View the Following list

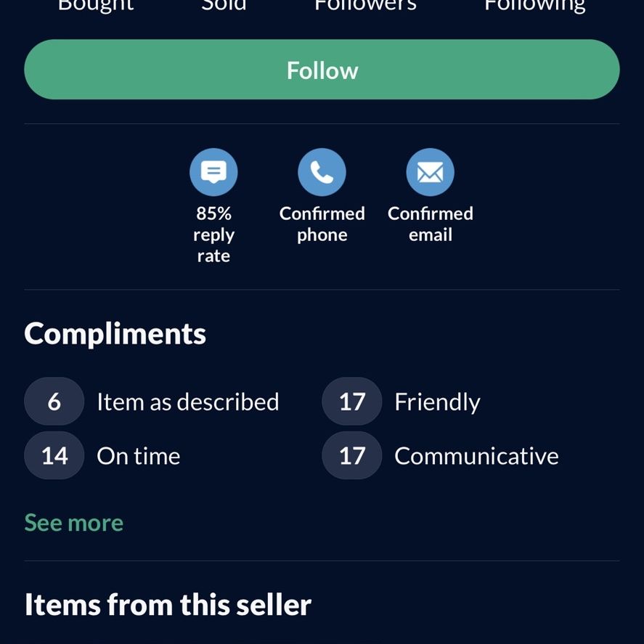pos(535,6)
